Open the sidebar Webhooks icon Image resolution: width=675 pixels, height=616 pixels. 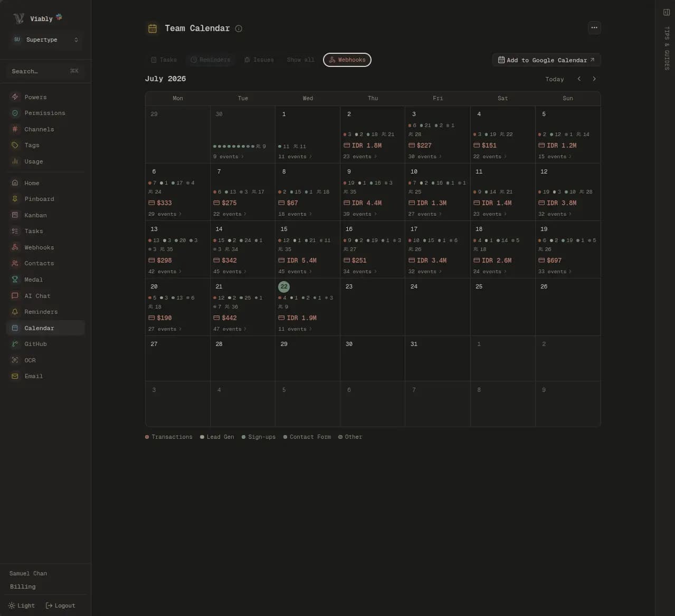[15, 247]
